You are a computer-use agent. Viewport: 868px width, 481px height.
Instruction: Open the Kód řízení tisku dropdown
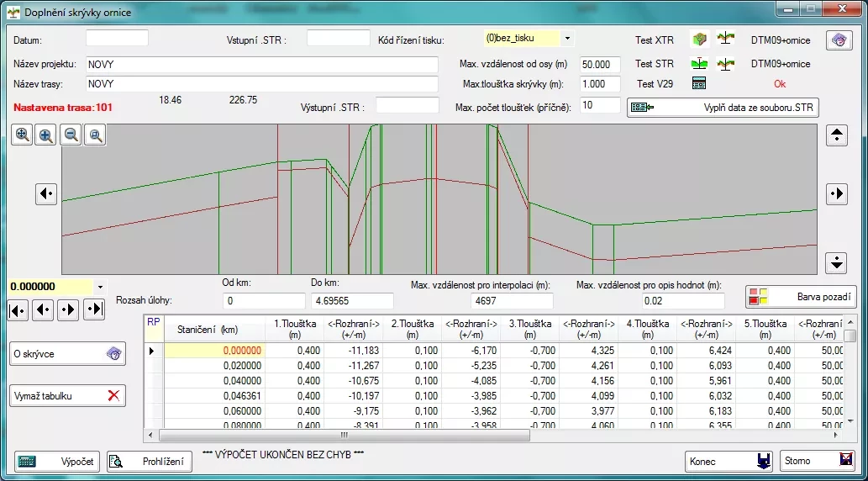pos(567,39)
